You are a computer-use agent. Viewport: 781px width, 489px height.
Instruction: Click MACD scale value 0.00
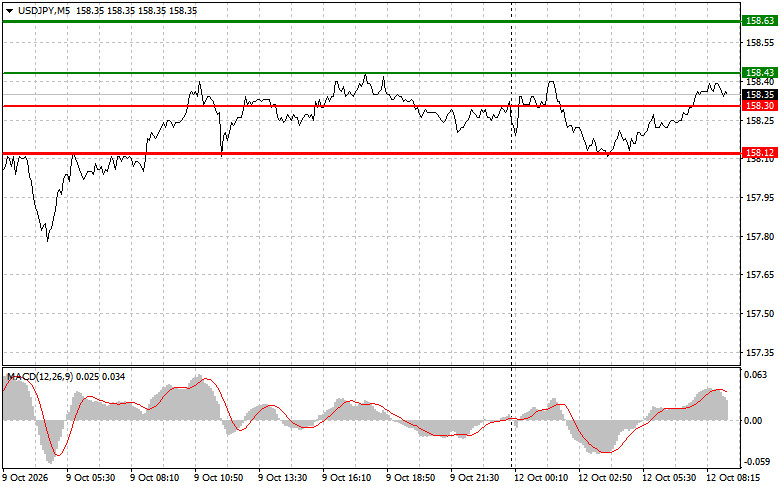pyautogui.click(x=754, y=421)
